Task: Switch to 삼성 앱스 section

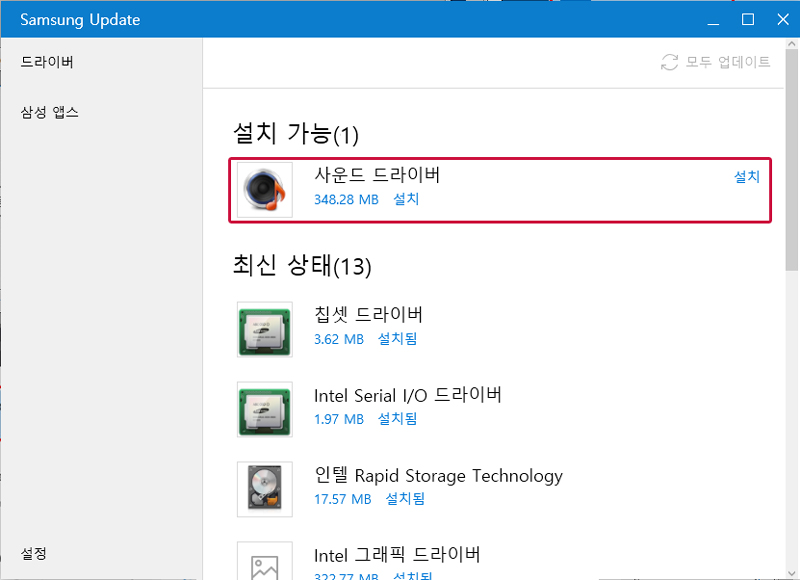Action: (x=49, y=112)
